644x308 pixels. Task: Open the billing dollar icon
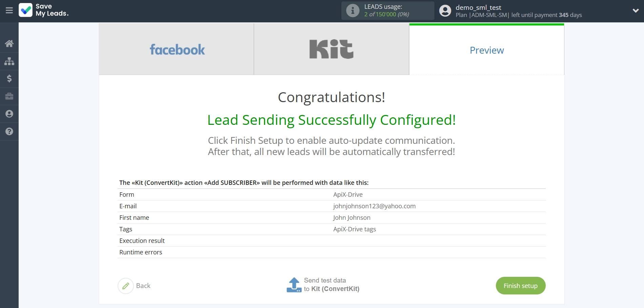[x=9, y=79]
